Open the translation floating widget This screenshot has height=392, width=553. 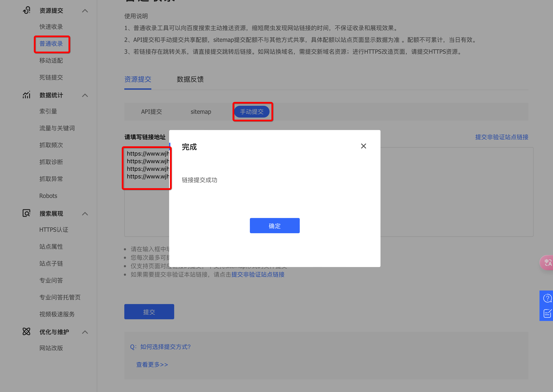[x=547, y=263]
